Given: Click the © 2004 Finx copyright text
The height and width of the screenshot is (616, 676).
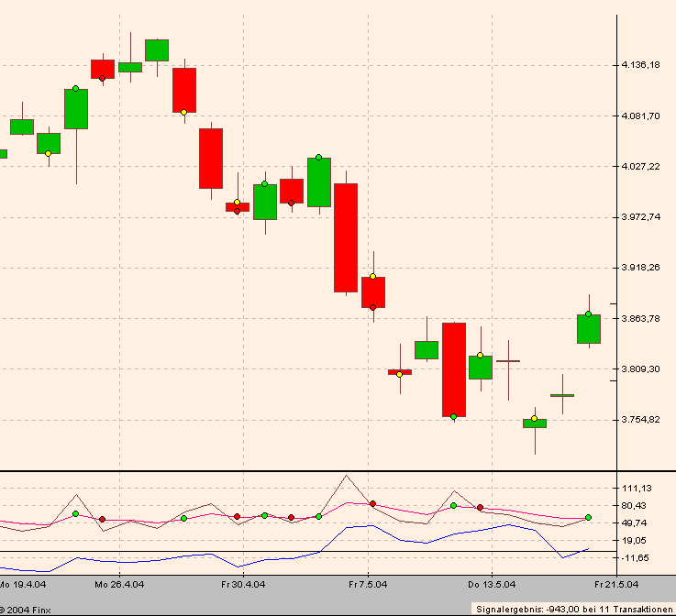Looking at the screenshot, I should tap(25, 610).
